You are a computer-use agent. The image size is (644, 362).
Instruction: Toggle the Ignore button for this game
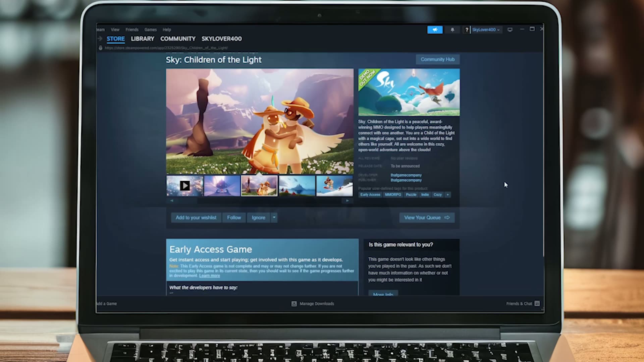tap(258, 218)
